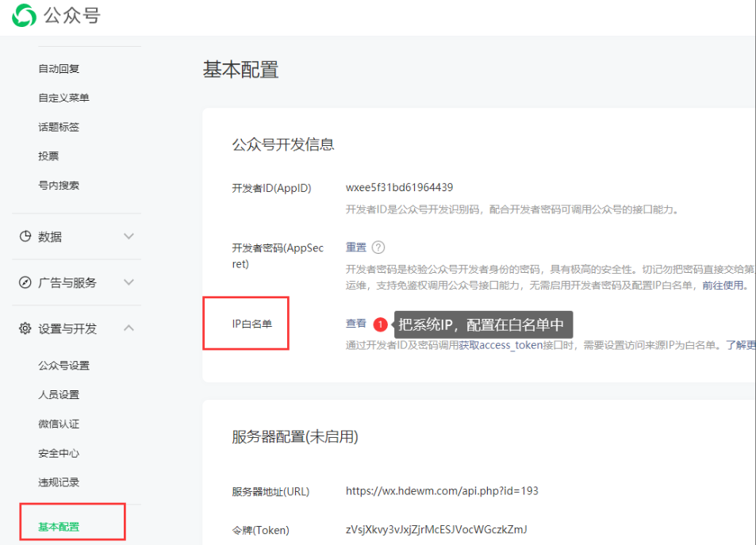Click the 数据 pie chart icon
Screen dimensions: 756x545
pos(25,236)
